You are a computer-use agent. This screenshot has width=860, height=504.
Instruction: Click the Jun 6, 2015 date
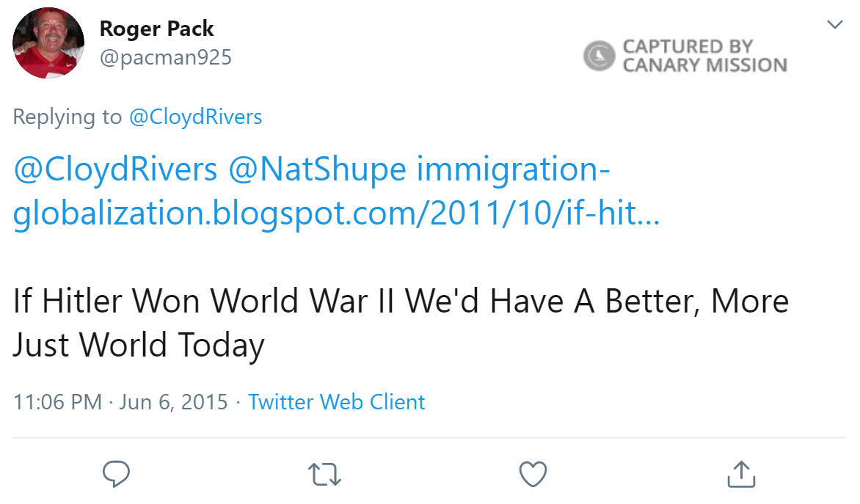[x=173, y=402]
